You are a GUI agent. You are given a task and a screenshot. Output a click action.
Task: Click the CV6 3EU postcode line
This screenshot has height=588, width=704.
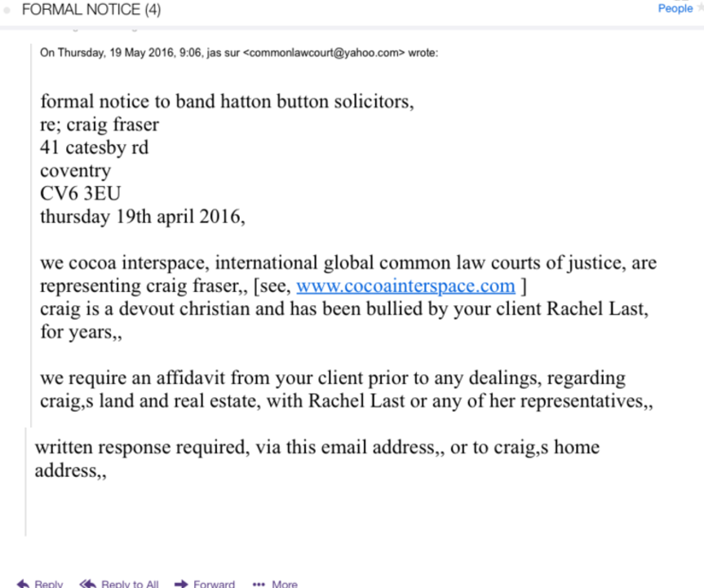pos(81,193)
